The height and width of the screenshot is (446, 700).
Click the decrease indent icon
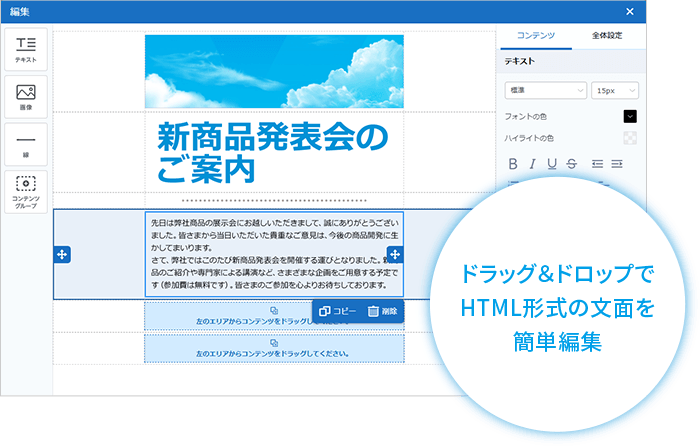(597, 164)
